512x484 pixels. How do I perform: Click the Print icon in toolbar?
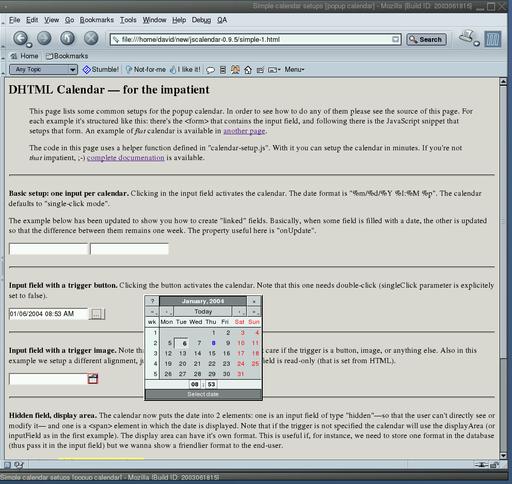467,37
